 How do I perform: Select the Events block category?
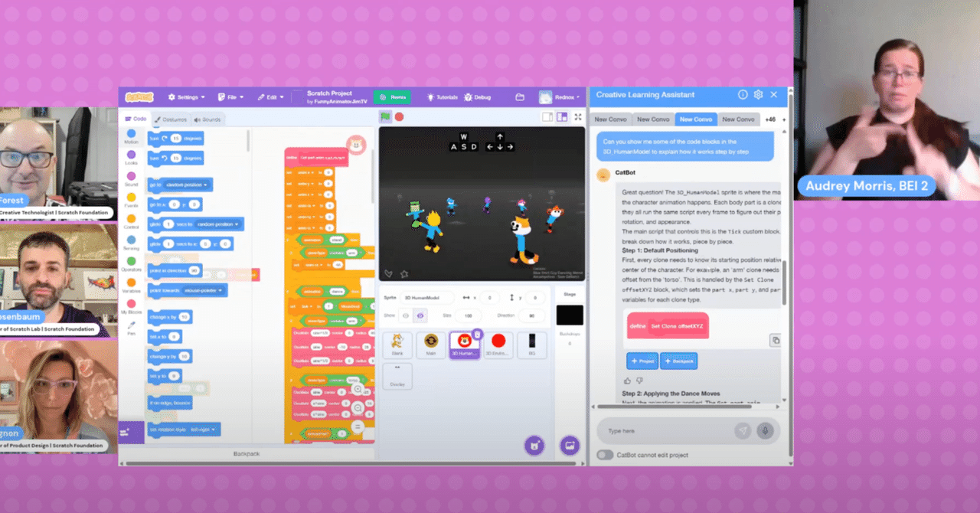(x=132, y=200)
